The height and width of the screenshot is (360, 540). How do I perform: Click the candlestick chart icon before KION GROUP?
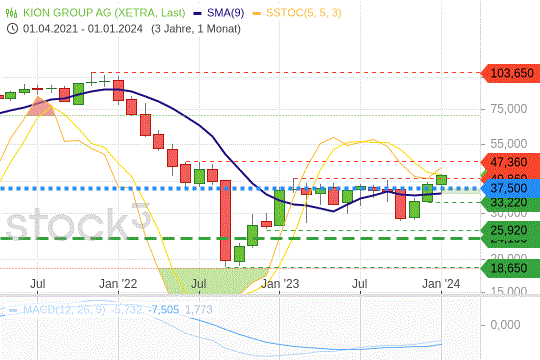pos(11,13)
